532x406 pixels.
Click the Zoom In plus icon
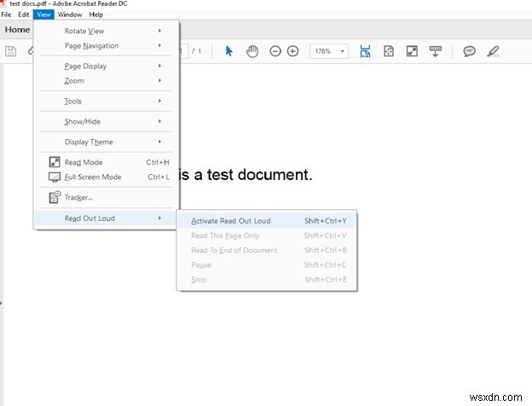[292, 51]
